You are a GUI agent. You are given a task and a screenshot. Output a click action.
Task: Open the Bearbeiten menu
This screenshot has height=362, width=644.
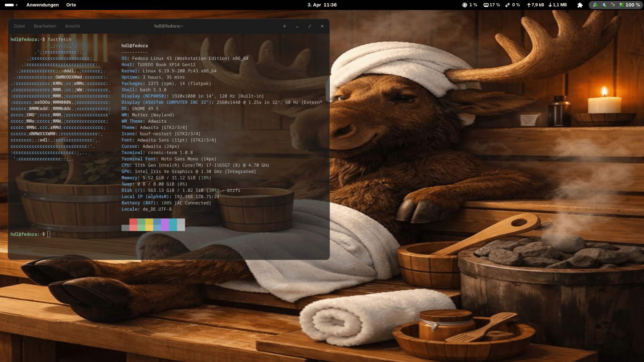(45, 26)
